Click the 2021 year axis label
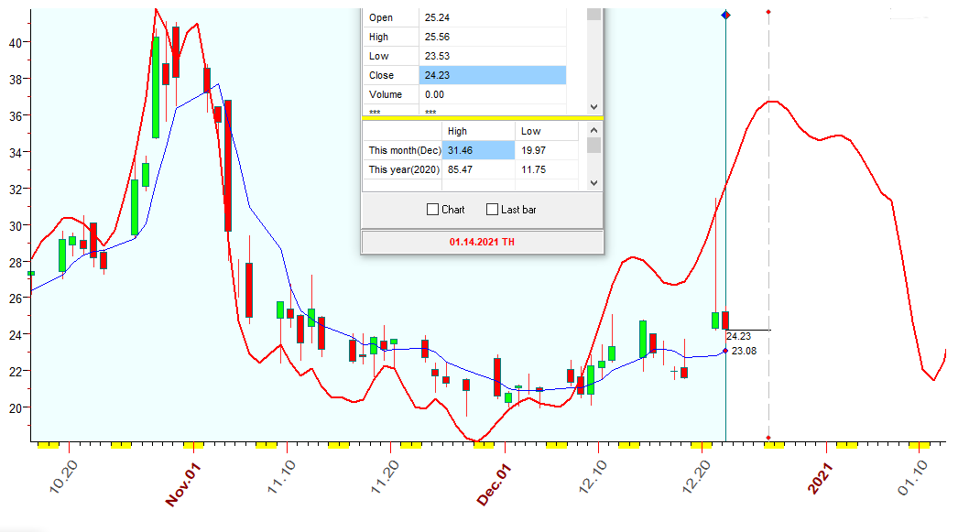This screenshot has height=532, width=980. click(x=820, y=479)
